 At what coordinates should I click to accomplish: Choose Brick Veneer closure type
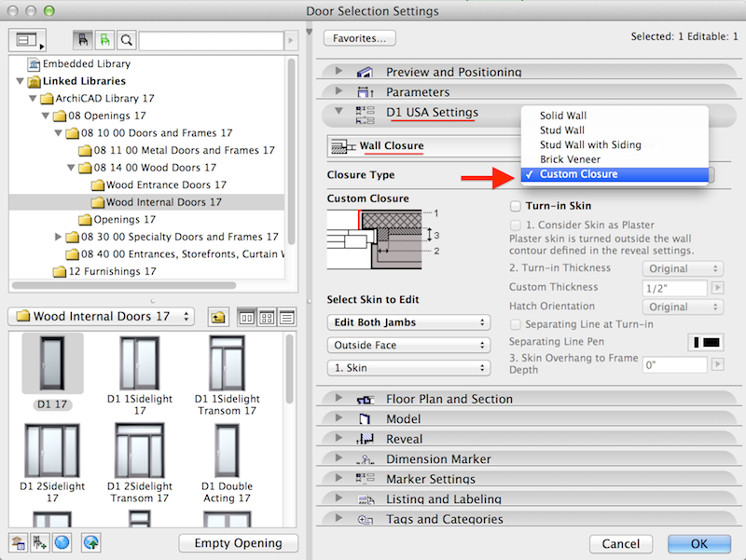coord(615,159)
